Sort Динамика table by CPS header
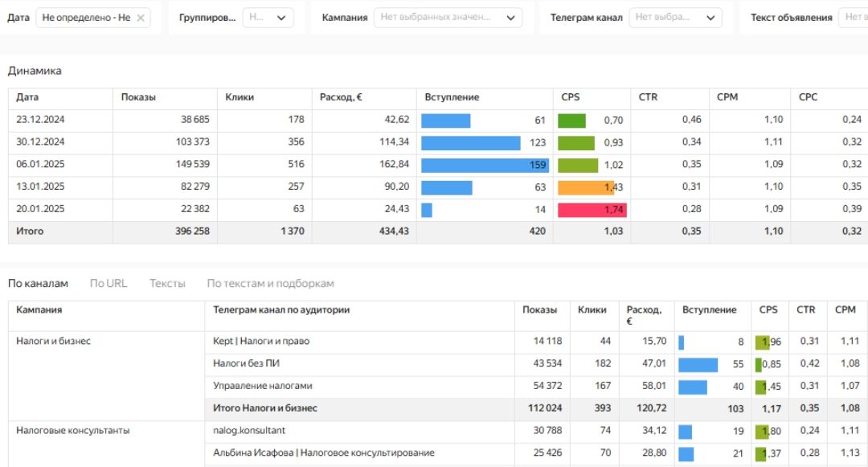This screenshot has height=467, width=868. click(x=570, y=97)
